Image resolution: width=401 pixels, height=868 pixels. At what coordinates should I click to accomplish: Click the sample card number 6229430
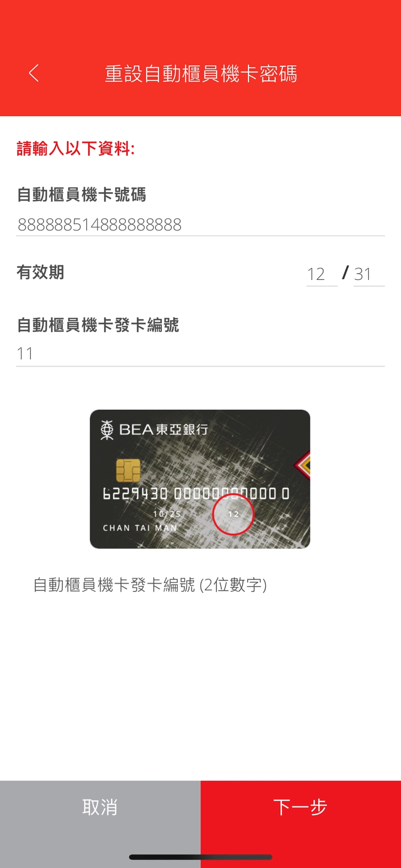135,494
